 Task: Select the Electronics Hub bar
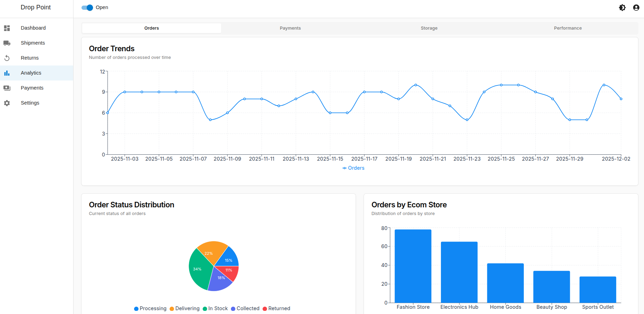[x=459, y=272]
